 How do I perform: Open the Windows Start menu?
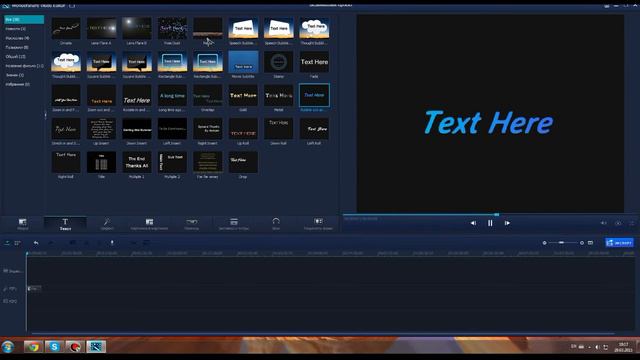[x=8, y=347]
